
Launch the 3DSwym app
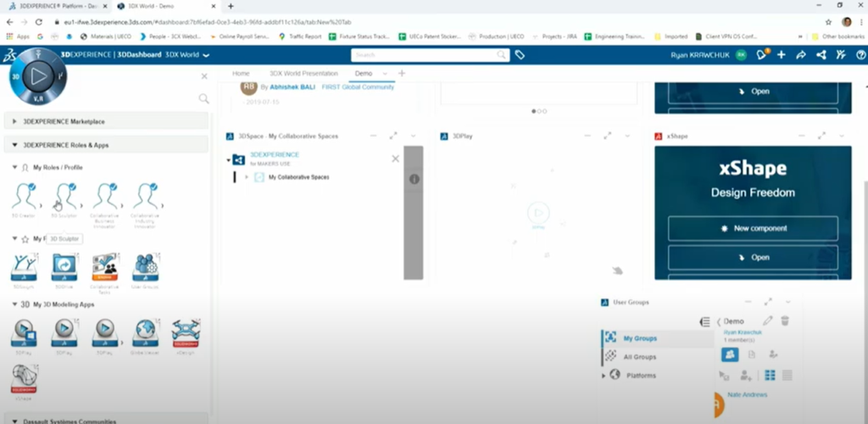click(24, 267)
